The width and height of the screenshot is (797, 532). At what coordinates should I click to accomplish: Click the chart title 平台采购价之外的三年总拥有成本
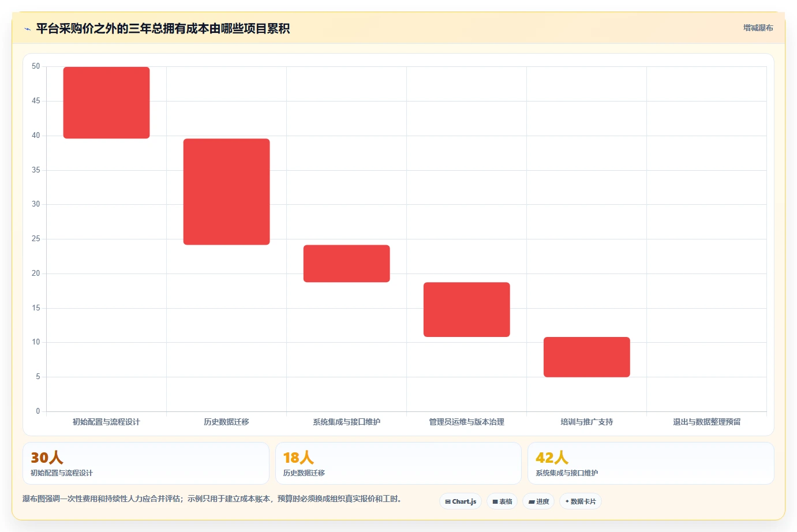coord(163,28)
